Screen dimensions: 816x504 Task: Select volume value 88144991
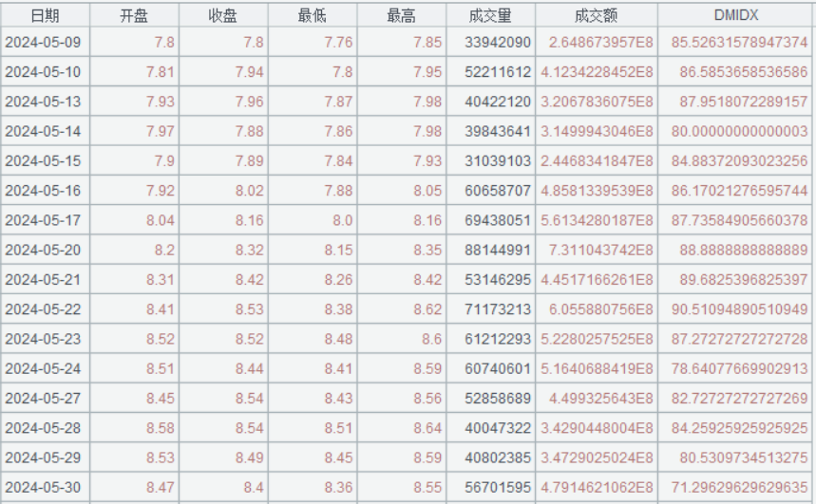click(x=498, y=250)
